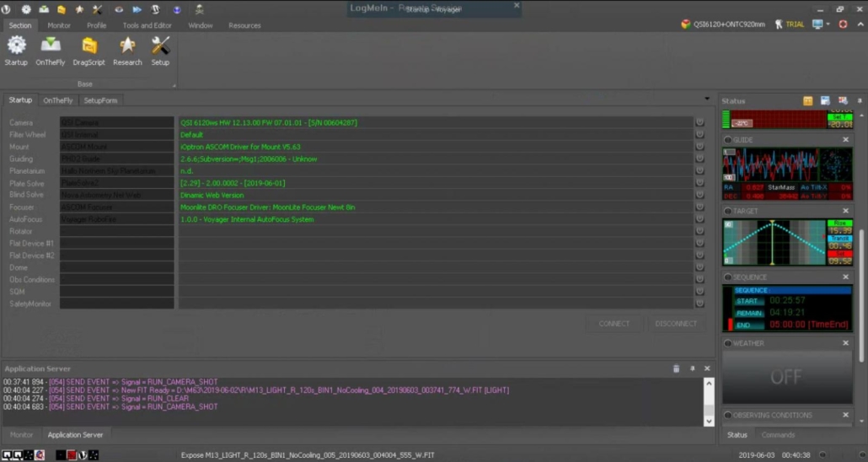Pin the Application Server panel
The height and width of the screenshot is (462, 868).
coord(692,368)
